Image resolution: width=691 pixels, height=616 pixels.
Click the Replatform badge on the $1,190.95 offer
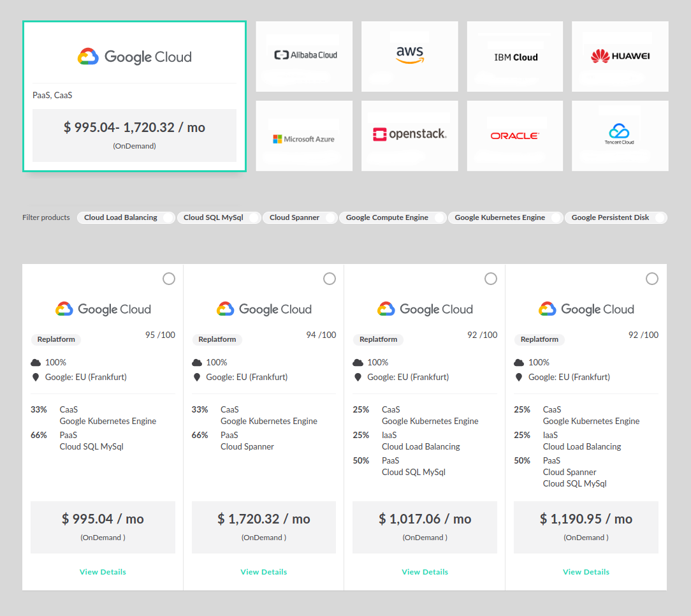(x=539, y=339)
